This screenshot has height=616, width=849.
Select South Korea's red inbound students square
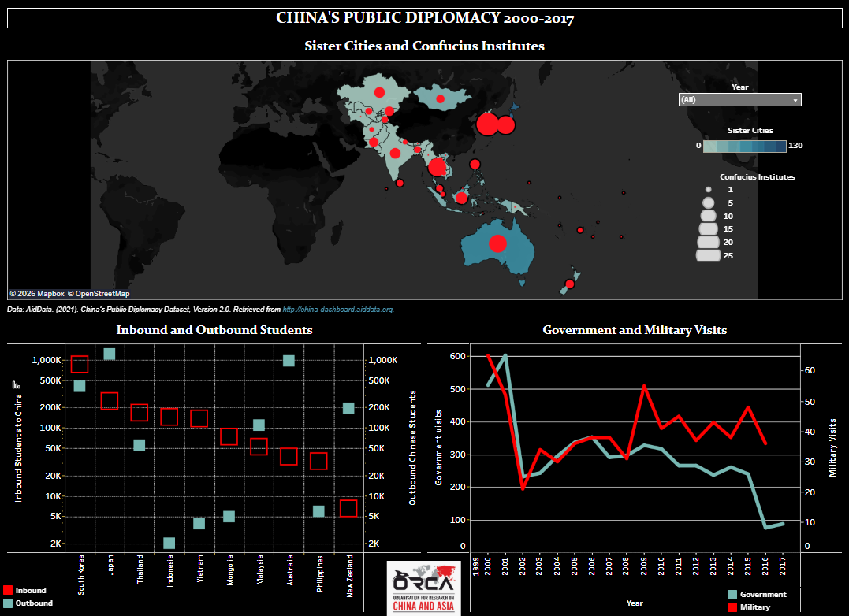coord(80,363)
